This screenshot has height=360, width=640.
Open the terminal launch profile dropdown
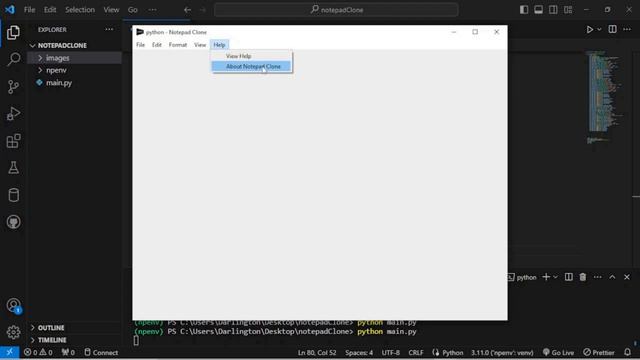pos(556,277)
